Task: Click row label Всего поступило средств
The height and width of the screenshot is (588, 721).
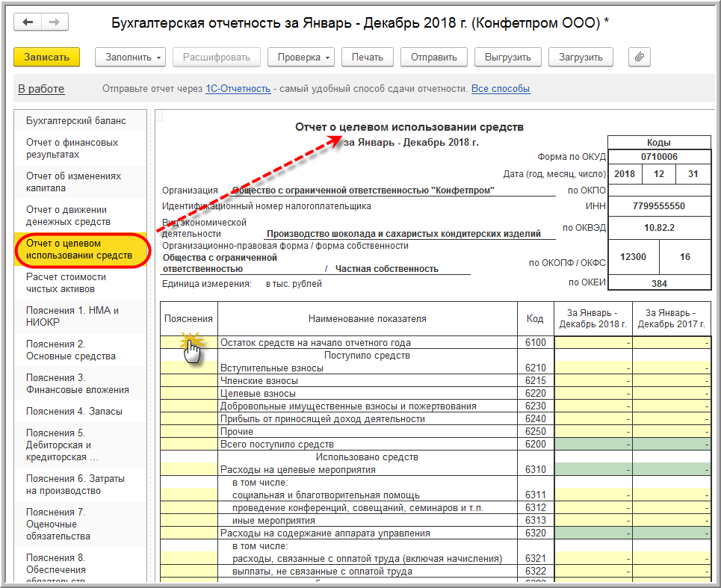Action: point(277,444)
